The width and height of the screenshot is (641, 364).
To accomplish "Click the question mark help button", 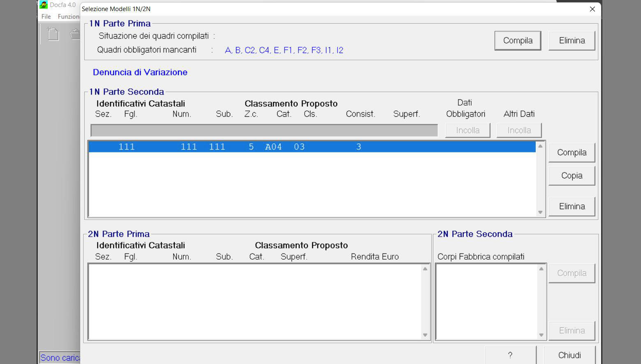I will (510, 355).
